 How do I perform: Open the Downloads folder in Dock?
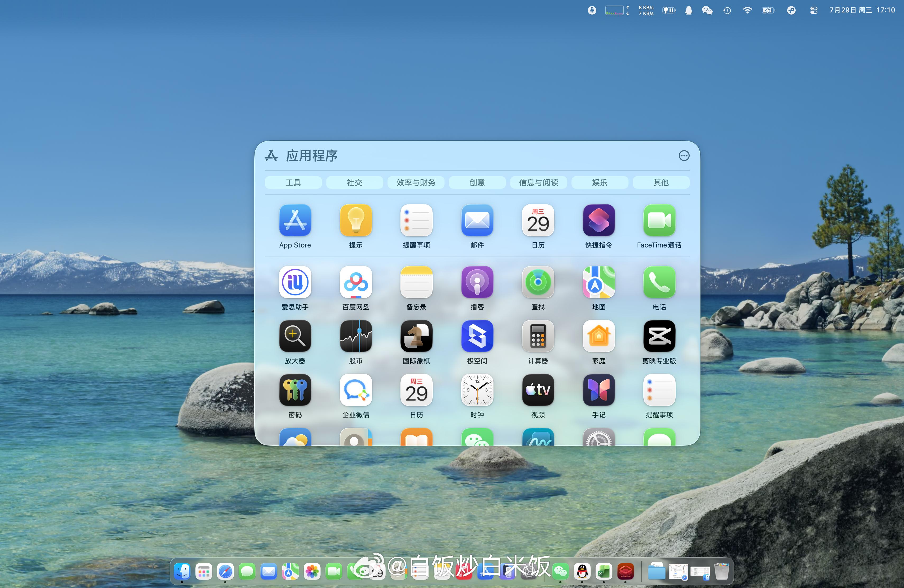[656, 571]
